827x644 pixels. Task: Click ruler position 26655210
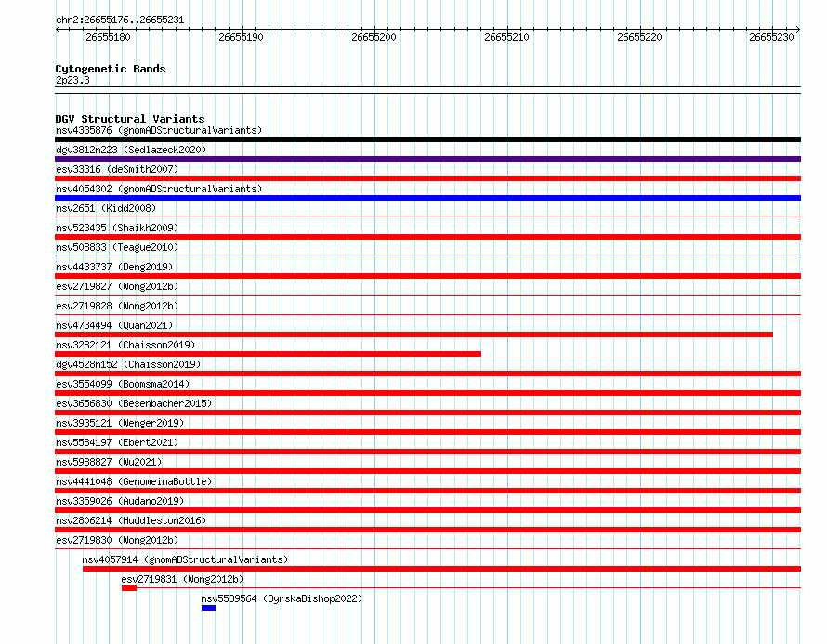coord(506,37)
